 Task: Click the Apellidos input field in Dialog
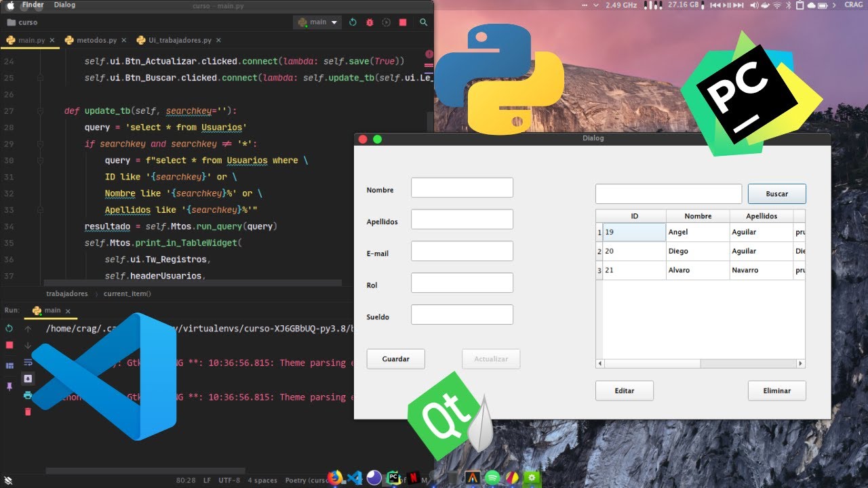[x=462, y=220]
